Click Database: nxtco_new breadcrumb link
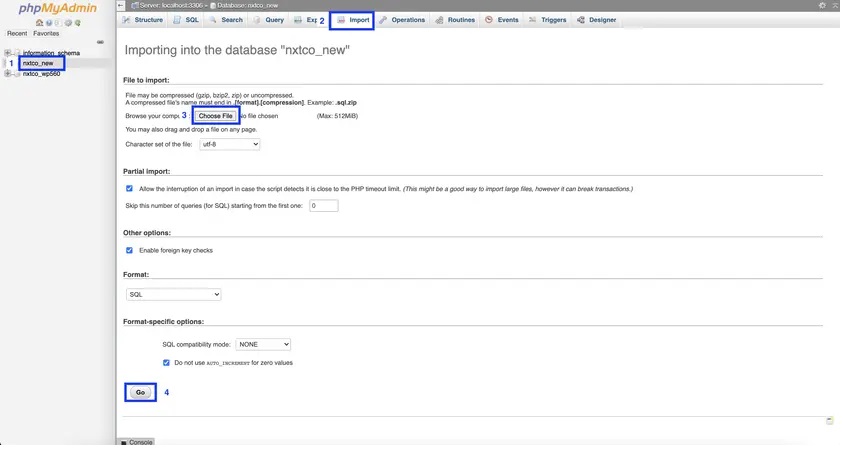The width and height of the screenshot is (843, 450). pyautogui.click(x=248, y=5)
